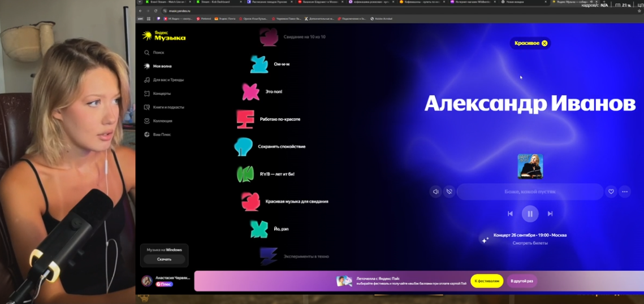Screen dimensions: 644x304
Task: Open the album cover thumbnail
Action: coord(530,166)
